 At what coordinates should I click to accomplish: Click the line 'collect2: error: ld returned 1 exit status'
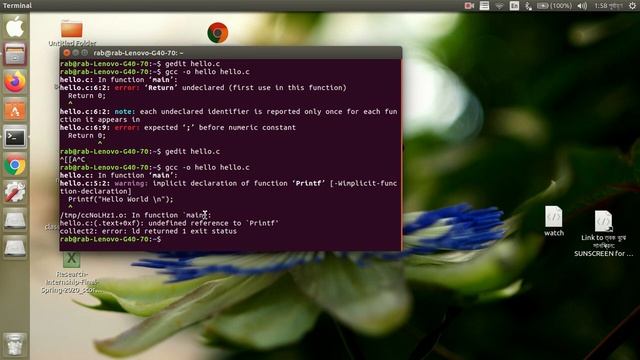148,231
